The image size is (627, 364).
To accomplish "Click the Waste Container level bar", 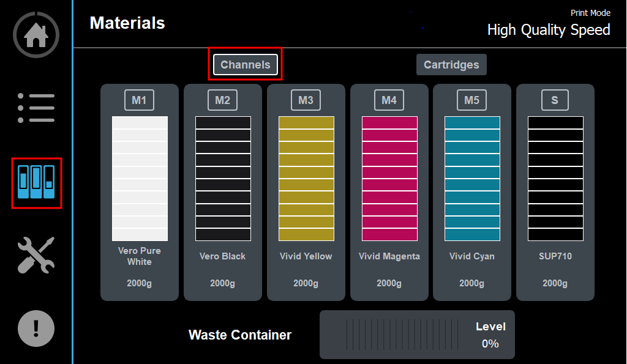I will pos(402,335).
